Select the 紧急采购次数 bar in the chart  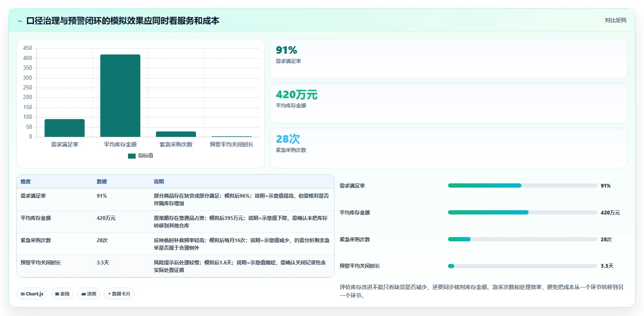tap(176, 134)
